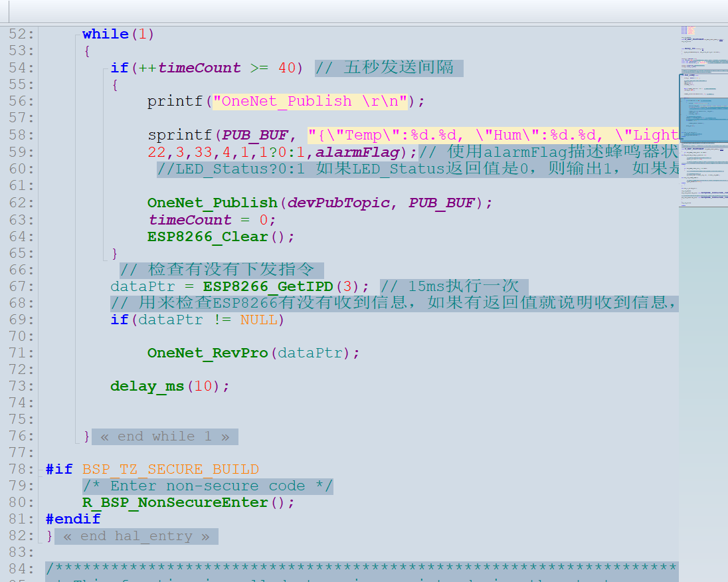Click timeCount in the assignment on line 63
728x582 pixels.
(x=189, y=220)
